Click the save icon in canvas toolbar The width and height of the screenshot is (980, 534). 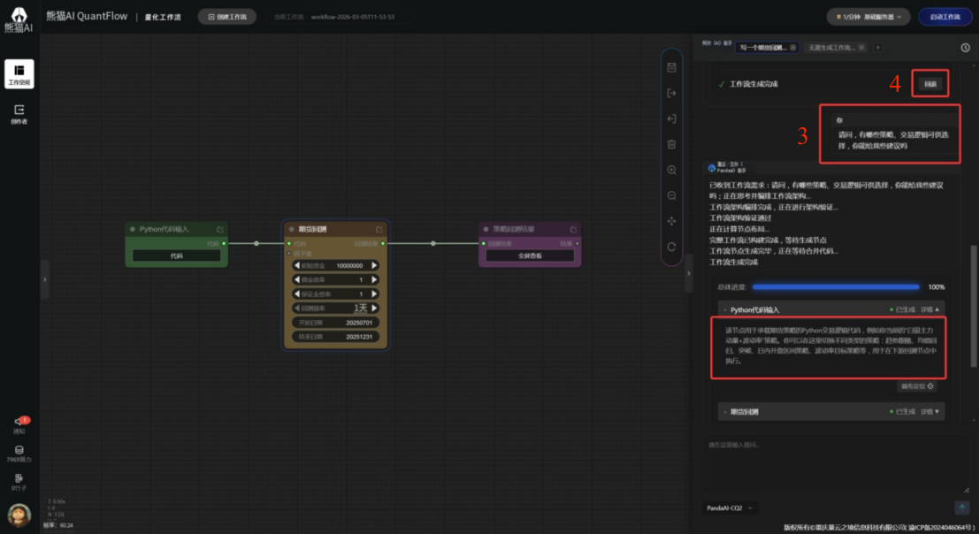coord(672,67)
